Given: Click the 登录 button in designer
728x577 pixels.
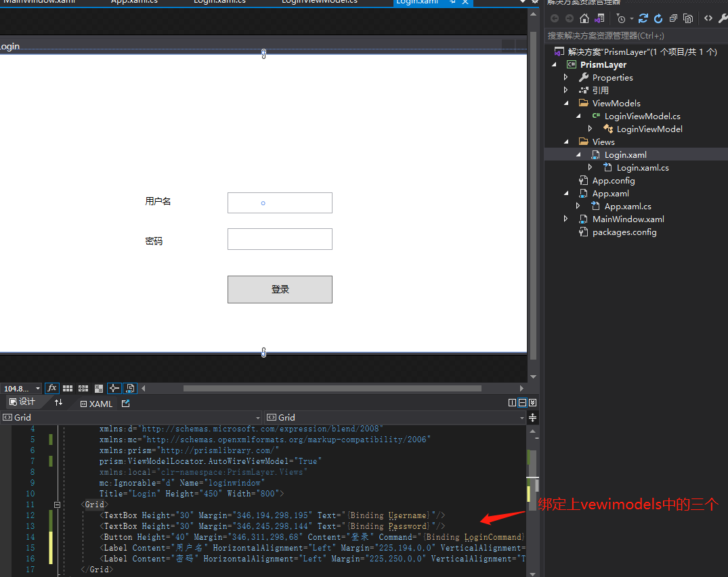Looking at the screenshot, I should click(280, 290).
